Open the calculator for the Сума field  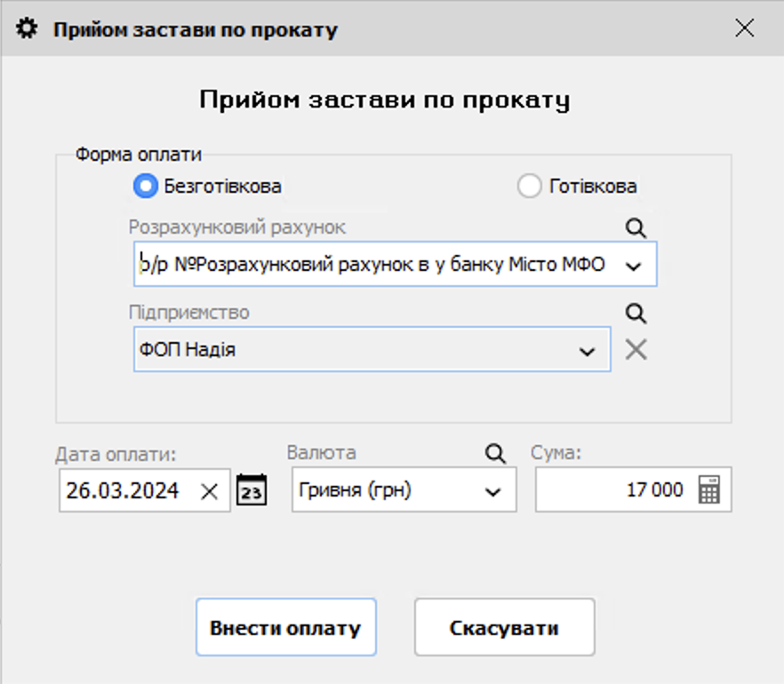coord(710,489)
